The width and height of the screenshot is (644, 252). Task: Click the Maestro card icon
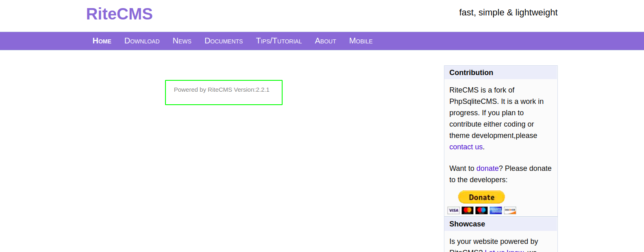[x=481, y=210]
